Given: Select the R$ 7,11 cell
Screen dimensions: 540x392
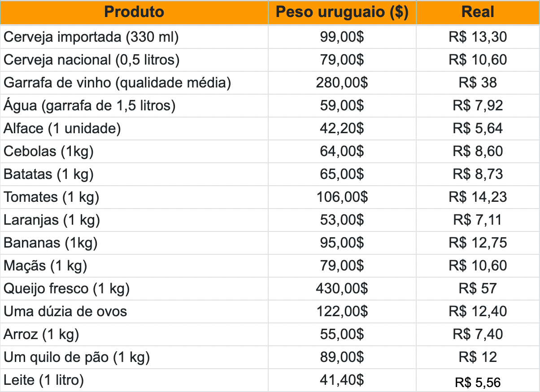Looking at the screenshot, I should (x=478, y=220).
